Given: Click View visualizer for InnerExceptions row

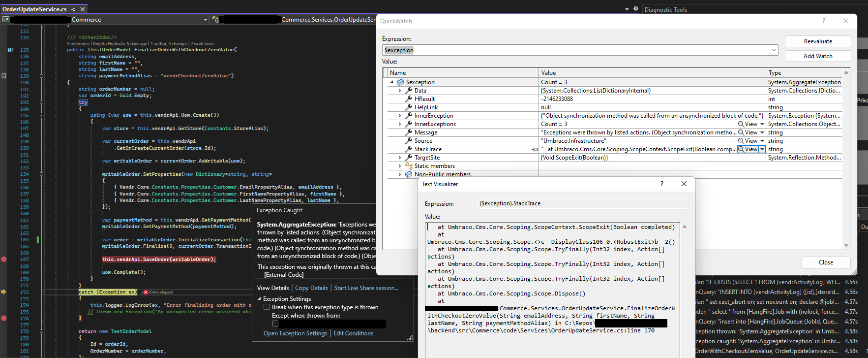Looking at the screenshot, I should coord(748,124).
